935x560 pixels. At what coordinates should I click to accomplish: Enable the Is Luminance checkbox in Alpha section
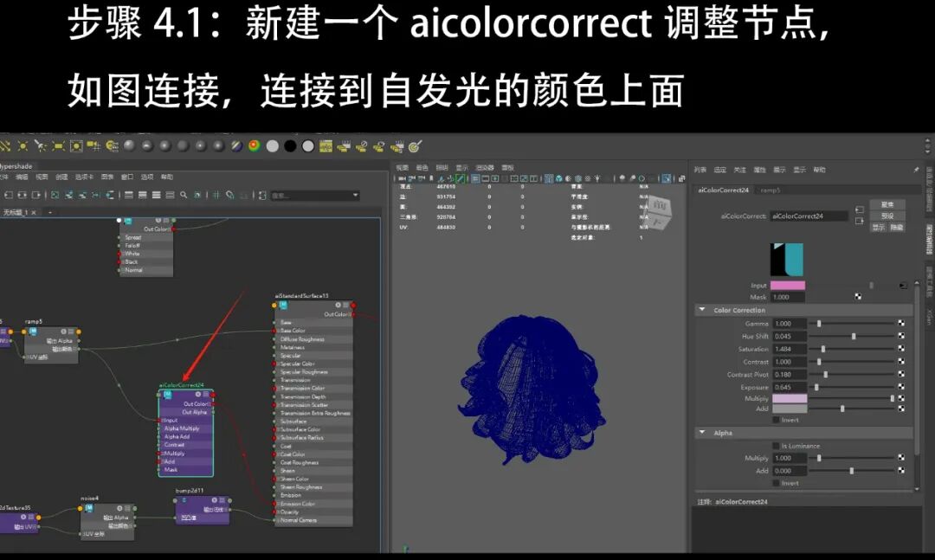[776, 446]
